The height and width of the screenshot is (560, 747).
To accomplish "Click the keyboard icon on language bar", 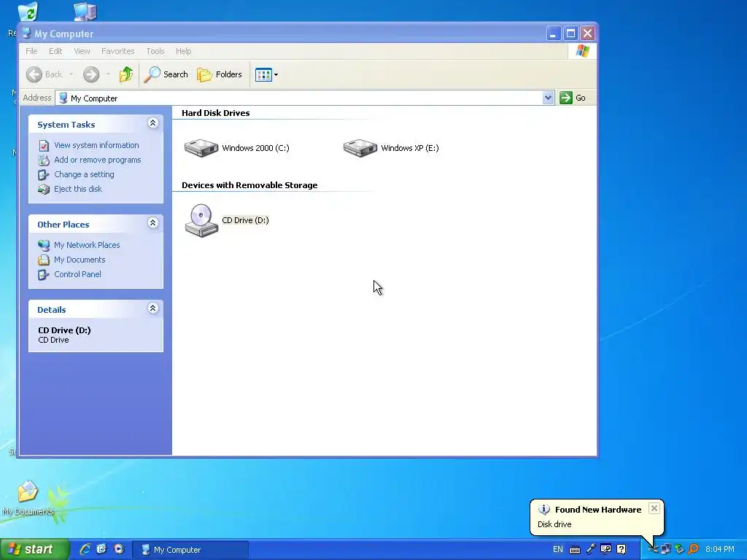I will [x=575, y=550].
